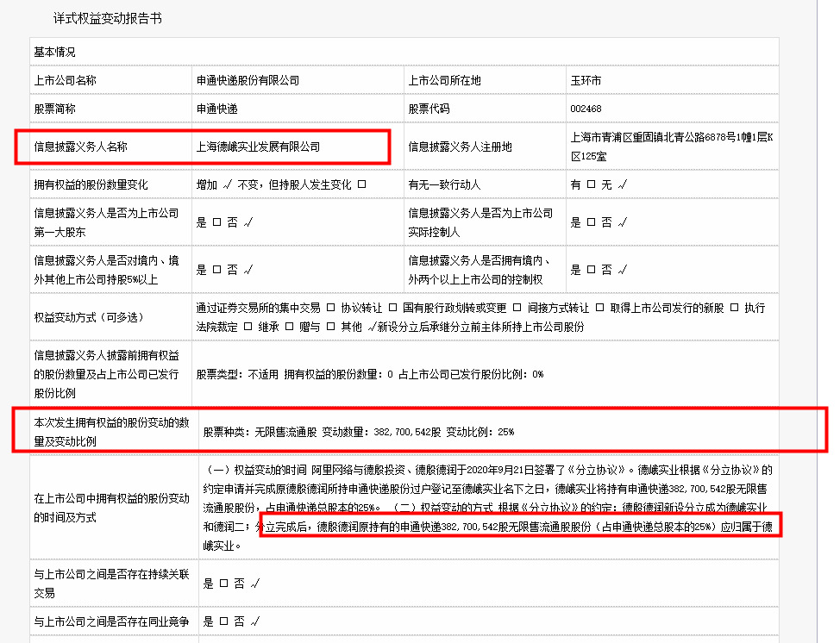Screen dimensions: 840x643
Task: Select the stock code 002468
Action: 586,109
